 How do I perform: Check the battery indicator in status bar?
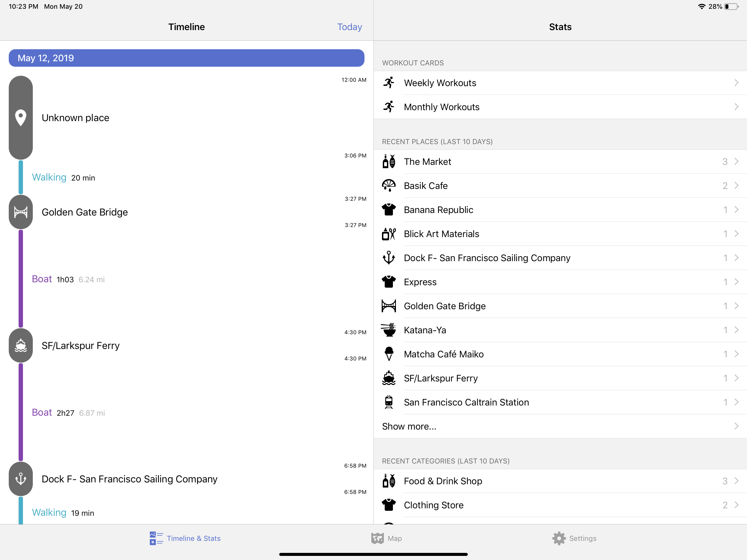[731, 6]
